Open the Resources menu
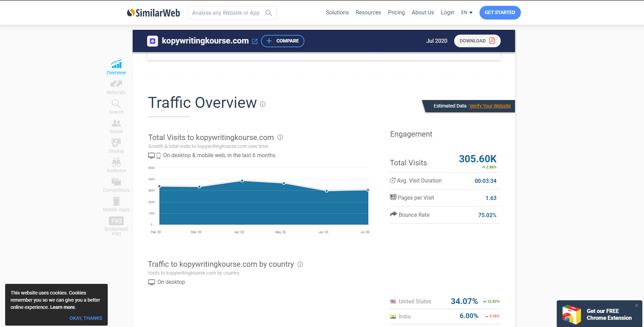The width and height of the screenshot is (644, 327). 368,13
